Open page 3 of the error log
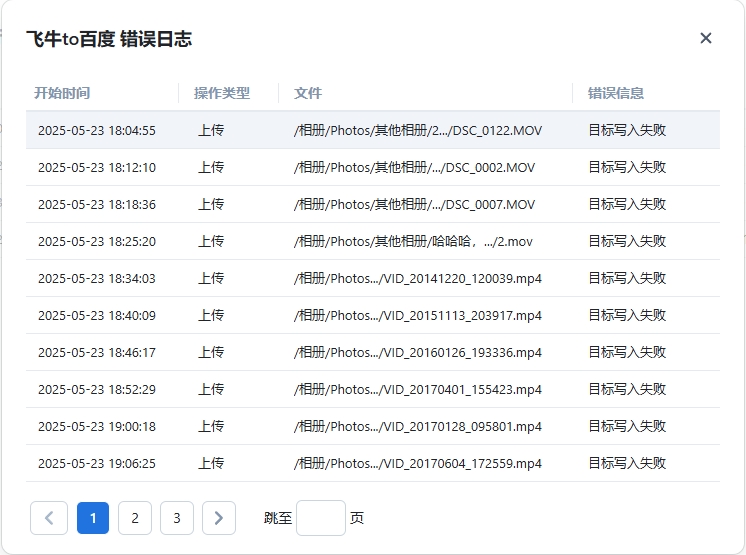 177,518
